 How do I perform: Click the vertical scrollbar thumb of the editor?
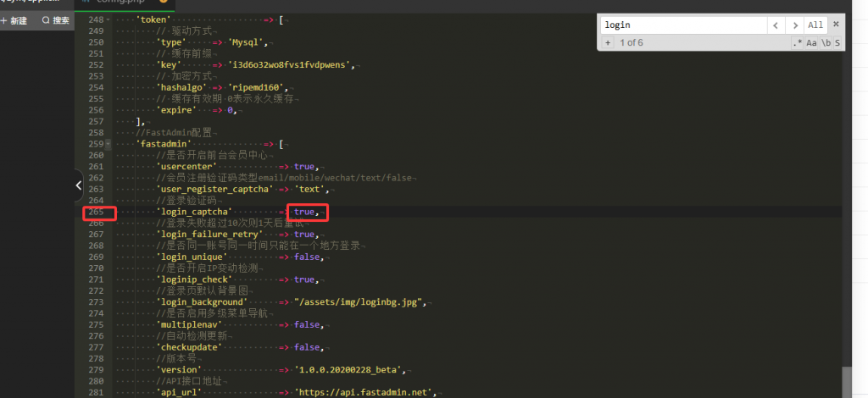click(846, 381)
